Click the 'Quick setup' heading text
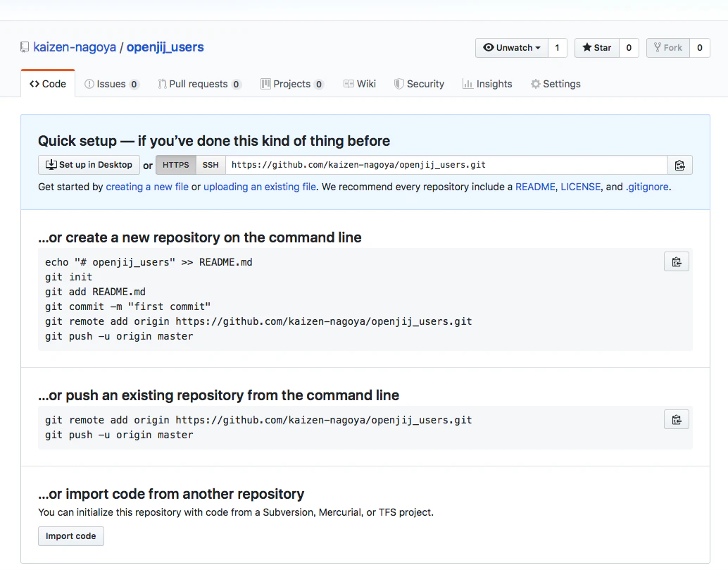Viewport: 728px width, 570px height. coord(214,141)
